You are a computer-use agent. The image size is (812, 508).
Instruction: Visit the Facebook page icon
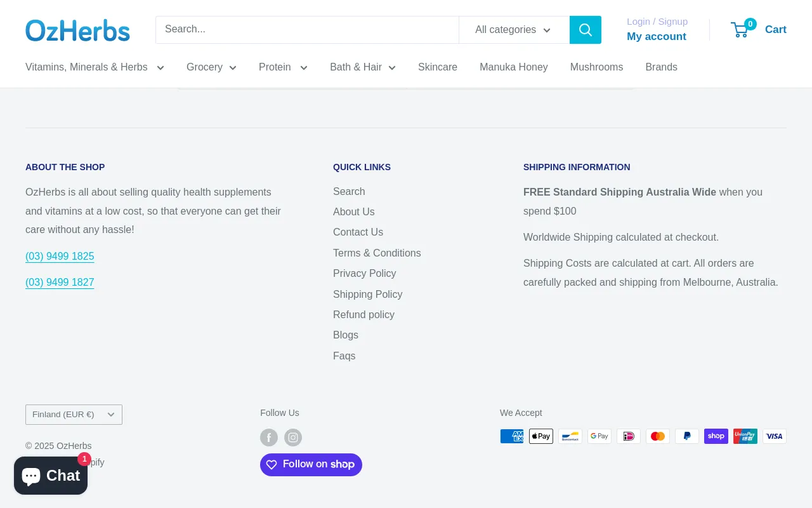pos(269,438)
